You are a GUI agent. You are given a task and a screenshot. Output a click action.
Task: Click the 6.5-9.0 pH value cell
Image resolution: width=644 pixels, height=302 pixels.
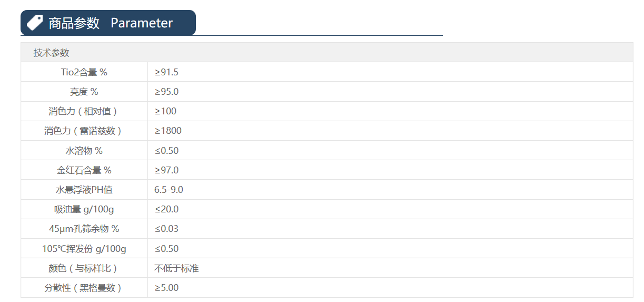pos(169,190)
